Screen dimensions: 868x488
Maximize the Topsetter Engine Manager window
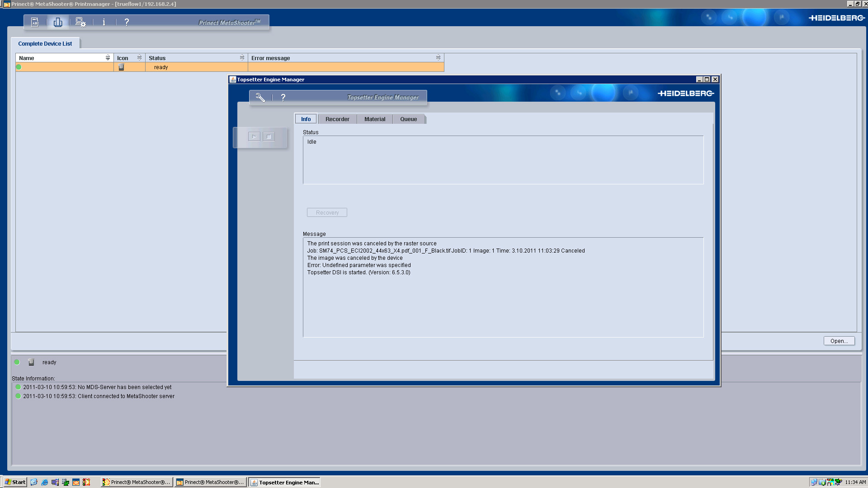point(707,80)
